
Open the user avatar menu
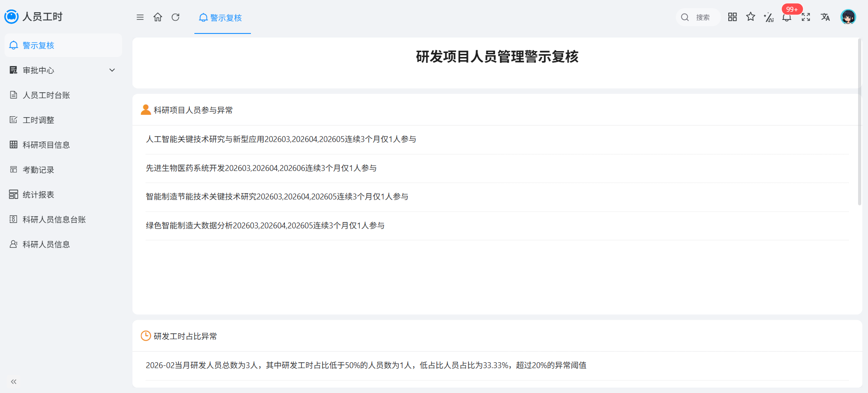[848, 17]
